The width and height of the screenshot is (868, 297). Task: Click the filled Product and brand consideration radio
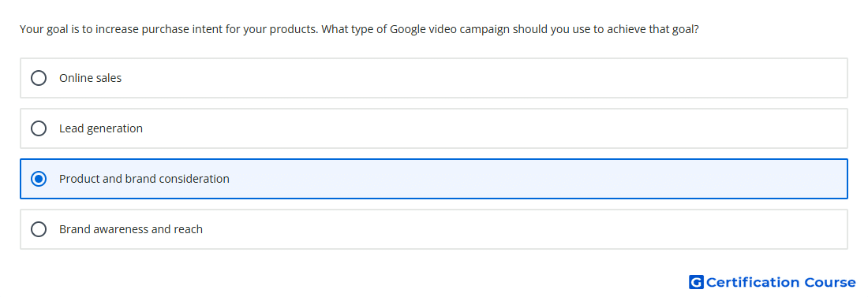tap(39, 179)
